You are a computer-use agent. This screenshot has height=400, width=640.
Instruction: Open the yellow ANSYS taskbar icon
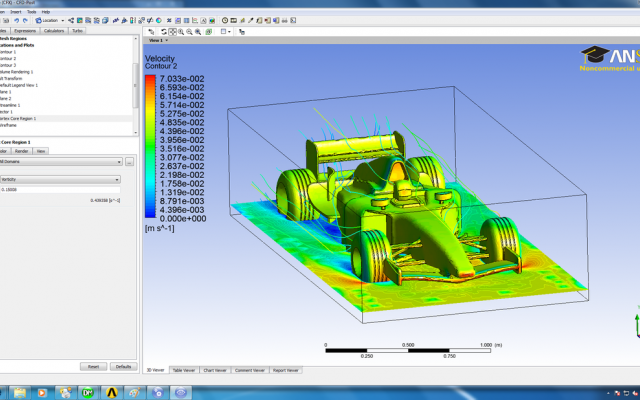click(111, 393)
